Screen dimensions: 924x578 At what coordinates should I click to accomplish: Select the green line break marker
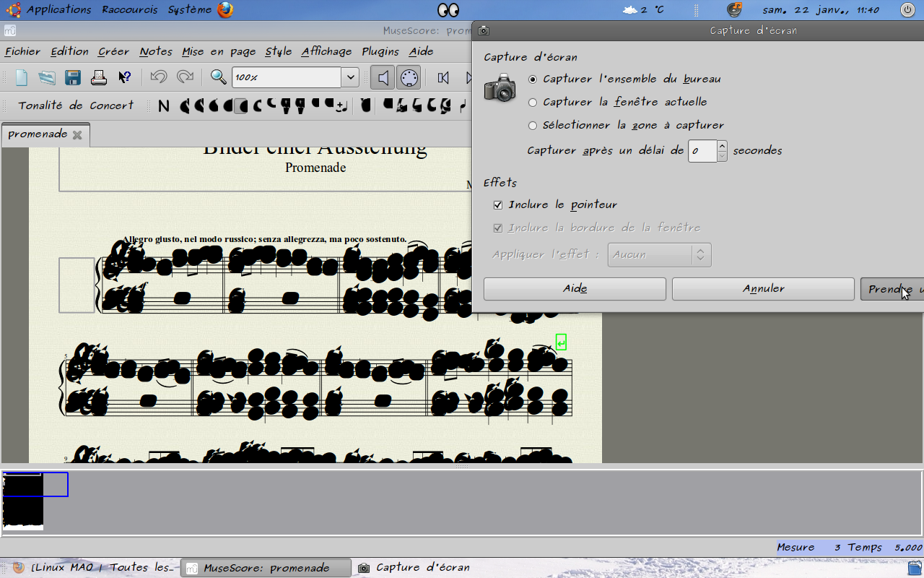tap(561, 342)
